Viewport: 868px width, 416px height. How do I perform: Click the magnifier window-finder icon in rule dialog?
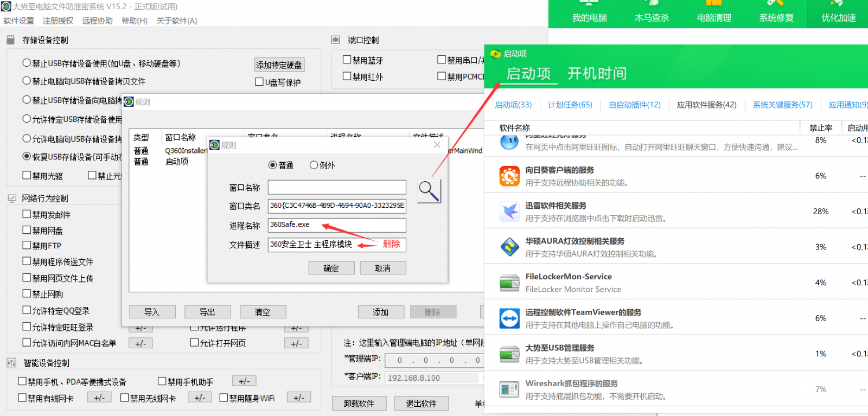coord(429,191)
